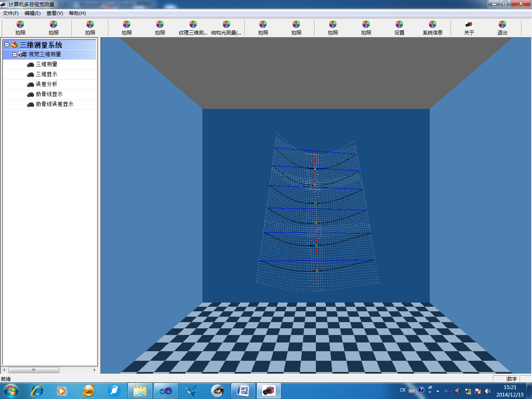Open the 查看(V) menu
The image size is (532, 399).
click(x=54, y=13)
